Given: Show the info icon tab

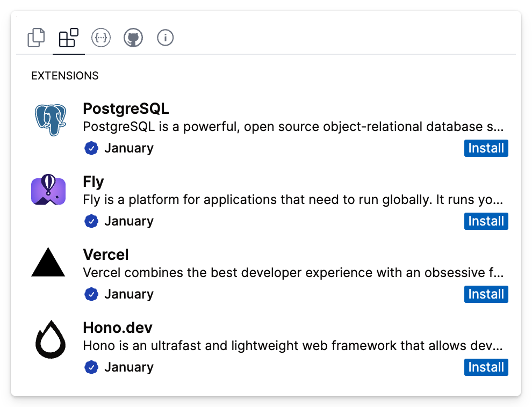Looking at the screenshot, I should coord(166,38).
